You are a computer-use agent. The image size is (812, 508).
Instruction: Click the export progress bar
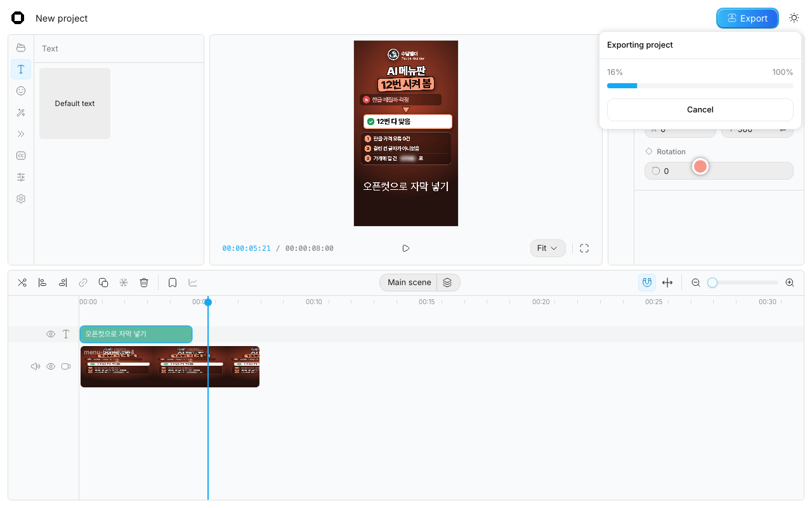700,85
